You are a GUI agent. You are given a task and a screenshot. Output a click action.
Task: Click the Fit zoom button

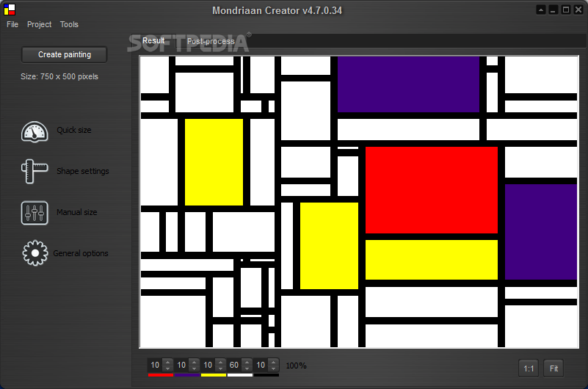click(554, 368)
